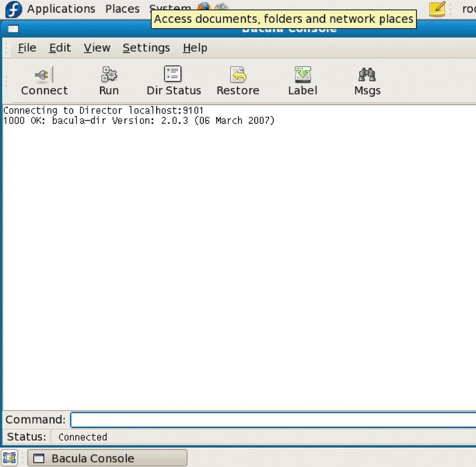This screenshot has width=476, height=467.
Task: Click the Bacula Console window menu button
Action: [13, 29]
